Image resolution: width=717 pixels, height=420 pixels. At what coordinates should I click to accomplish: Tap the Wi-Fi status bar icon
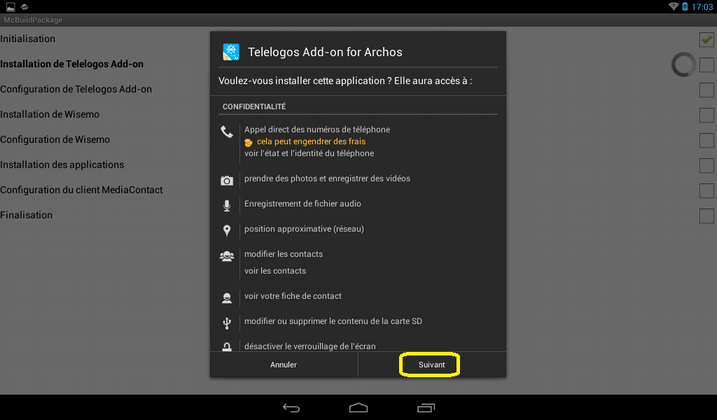(x=673, y=6)
